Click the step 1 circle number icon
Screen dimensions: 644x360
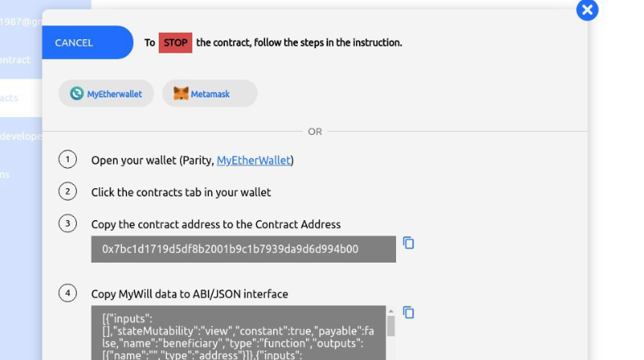[67, 160]
